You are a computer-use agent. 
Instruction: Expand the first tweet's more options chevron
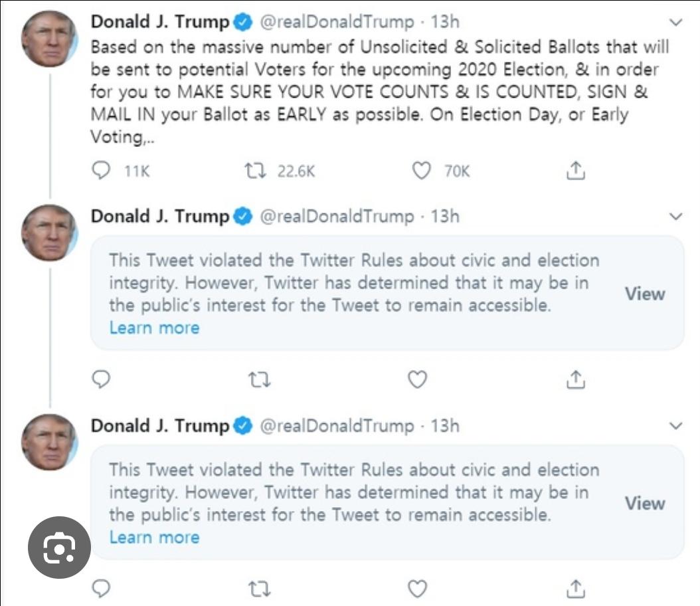pos(675,23)
